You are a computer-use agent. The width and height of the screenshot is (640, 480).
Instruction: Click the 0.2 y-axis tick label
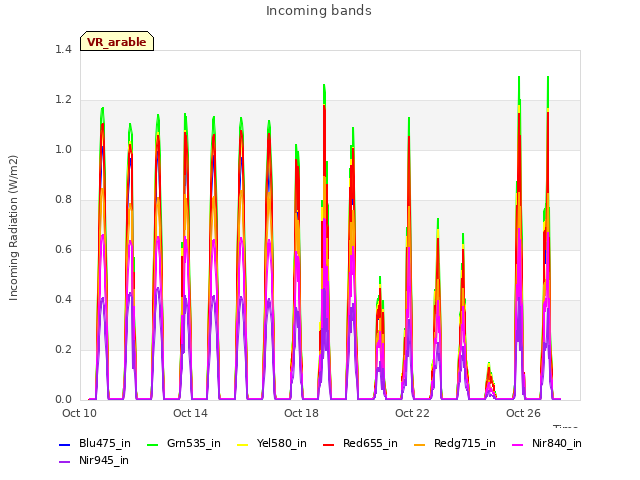(63, 349)
